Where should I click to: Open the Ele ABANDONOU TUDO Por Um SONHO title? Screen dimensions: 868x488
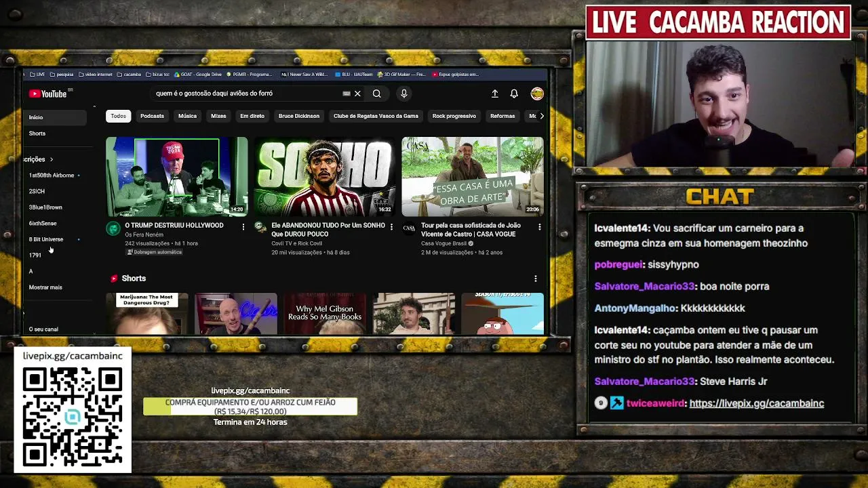(328, 230)
